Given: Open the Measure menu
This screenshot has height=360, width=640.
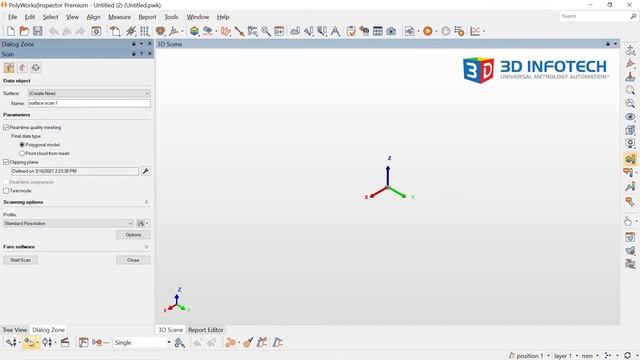Looking at the screenshot, I should click(x=120, y=17).
